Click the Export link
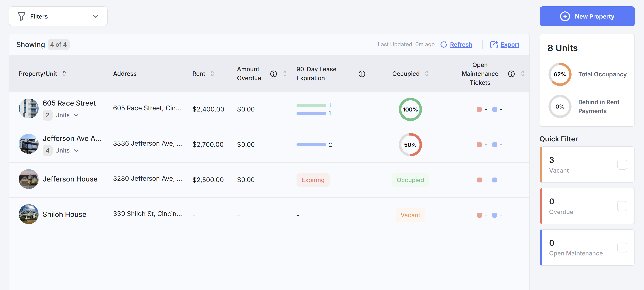 (x=510, y=44)
